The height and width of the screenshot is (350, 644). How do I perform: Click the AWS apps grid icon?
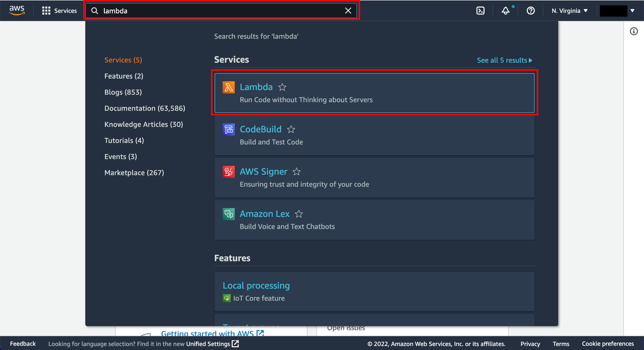(46, 11)
